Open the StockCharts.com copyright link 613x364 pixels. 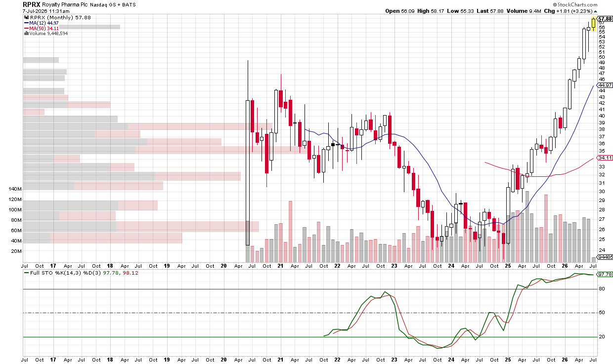click(575, 4)
